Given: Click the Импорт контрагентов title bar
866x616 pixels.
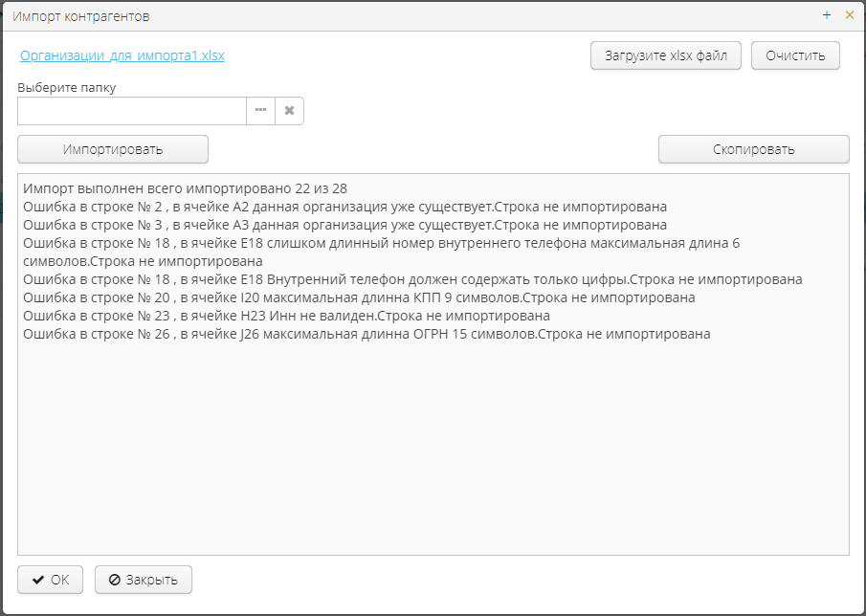Looking at the screenshot, I should coord(81,14).
